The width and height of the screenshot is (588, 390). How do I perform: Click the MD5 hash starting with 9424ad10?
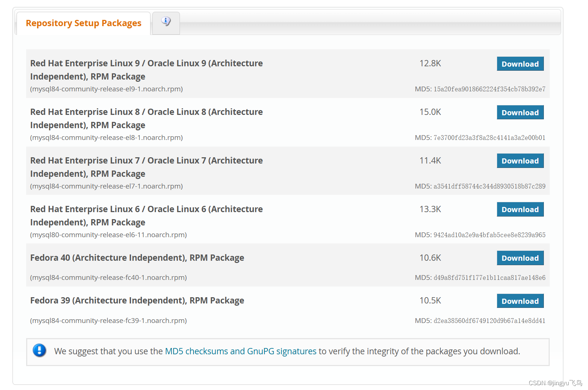(x=489, y=235)
